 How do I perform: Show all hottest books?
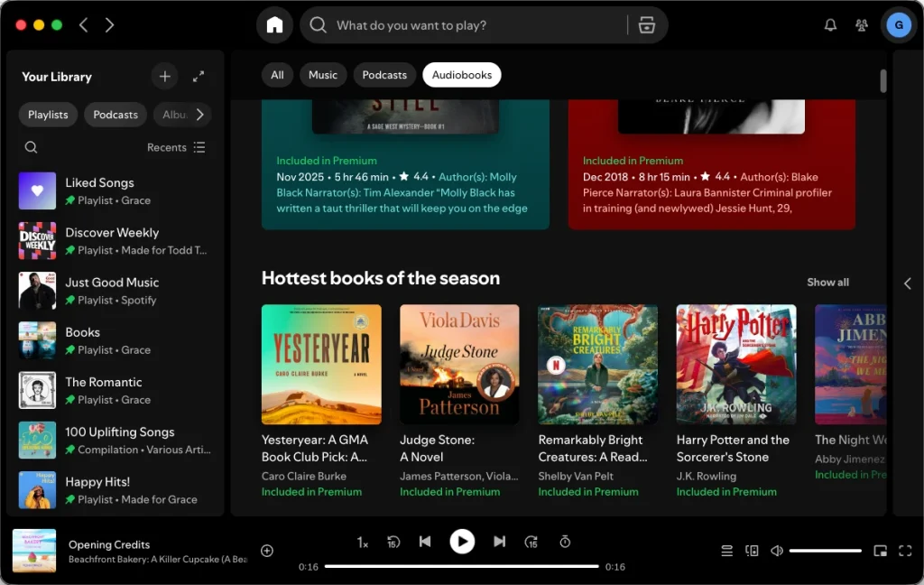[x=828, y=283]
